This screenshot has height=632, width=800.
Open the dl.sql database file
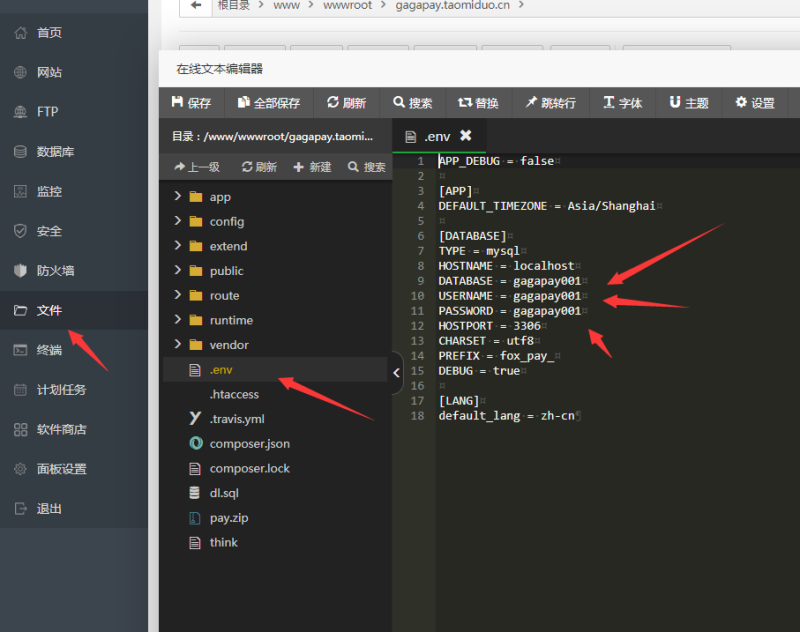pos(224,493)
